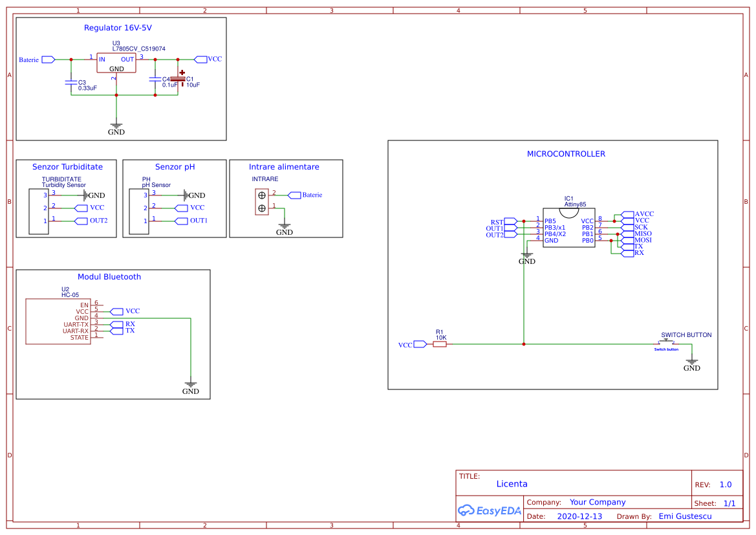The height and width of the screenshot is (535, 756).
Task: Click the Emi Gustescu drawn-by name
Action: coord(685,516)
